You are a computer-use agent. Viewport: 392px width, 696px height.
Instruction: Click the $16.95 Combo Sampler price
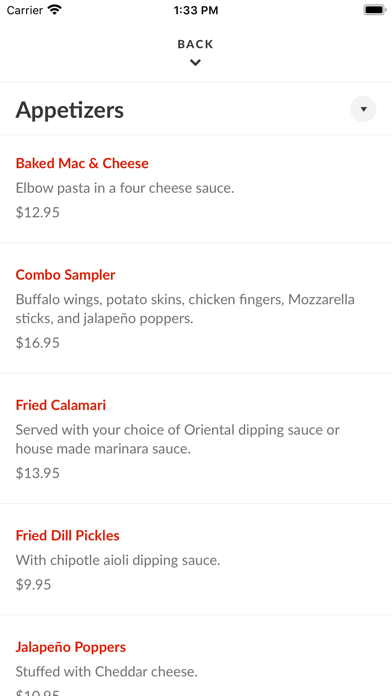pyautogui.click(x=38, y=343)
